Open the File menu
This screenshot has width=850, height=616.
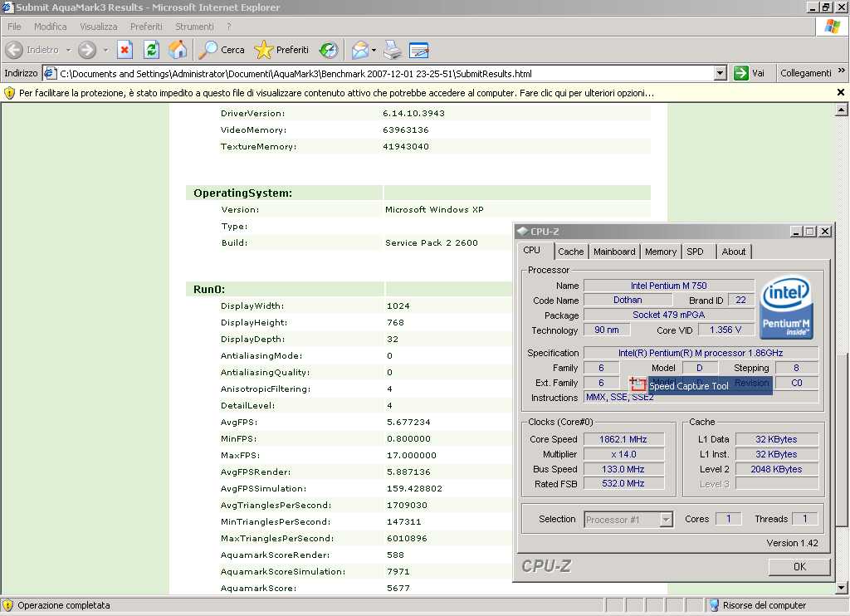pos(14,27)
